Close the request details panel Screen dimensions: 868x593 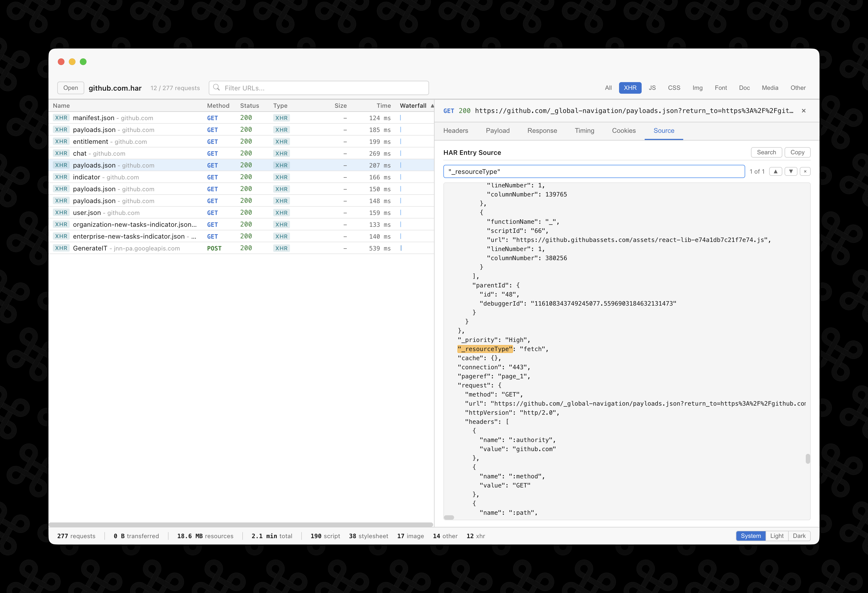point(804,110)
